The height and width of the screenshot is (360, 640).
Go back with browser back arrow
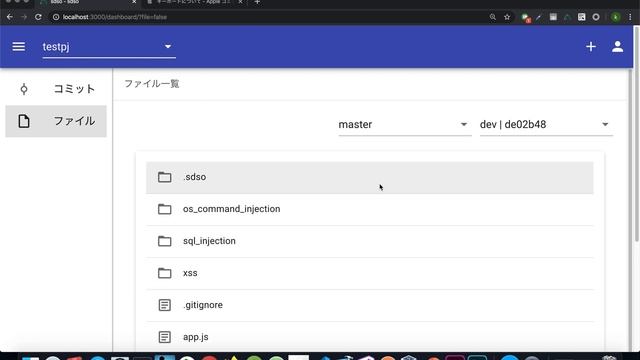coord(9,17)
